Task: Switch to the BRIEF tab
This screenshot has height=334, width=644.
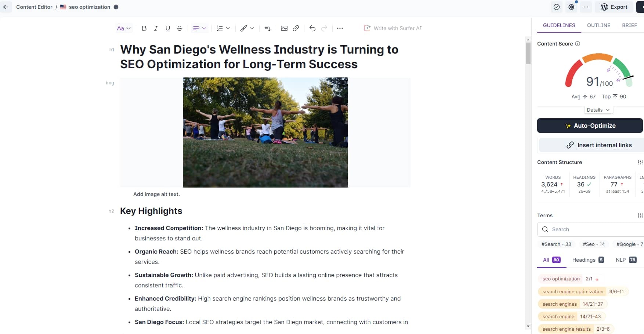Action: 629,25
